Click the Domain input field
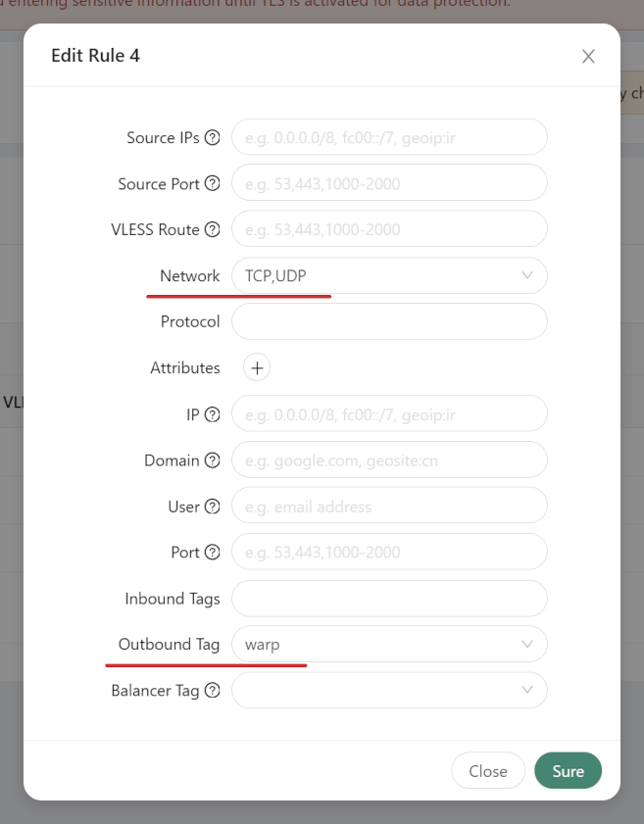Viewport: 644px width, 824px height. click(389, 460)
